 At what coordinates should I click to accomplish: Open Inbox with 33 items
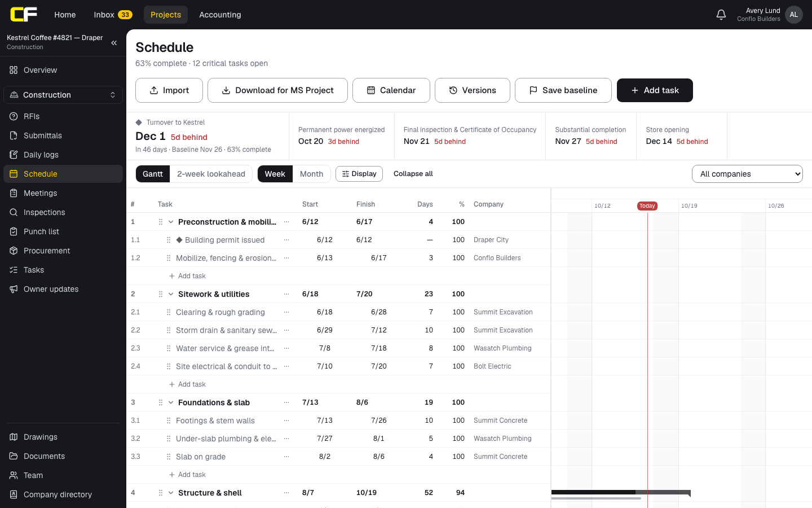click(113, 15)
